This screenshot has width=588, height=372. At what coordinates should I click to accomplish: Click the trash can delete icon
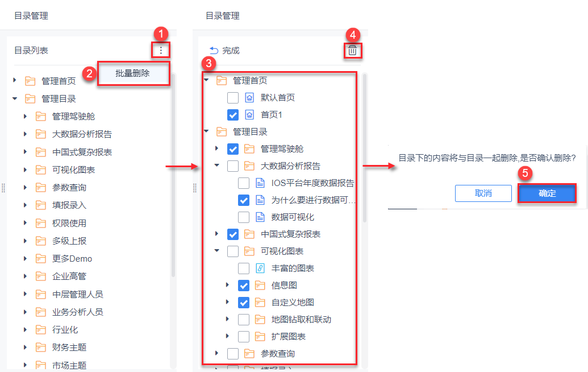(x=352, y=50)
